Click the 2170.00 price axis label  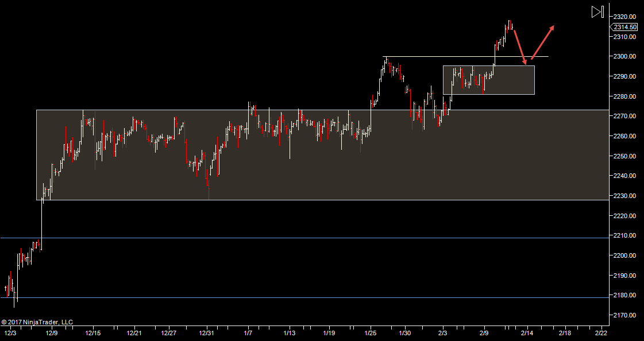coord(624,315)
